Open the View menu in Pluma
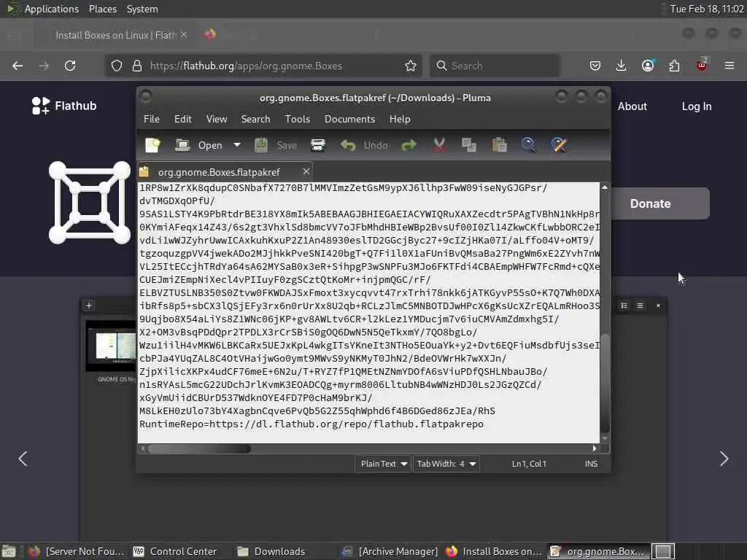The width and height of the screenshot is (747, 560). point(216,119)
